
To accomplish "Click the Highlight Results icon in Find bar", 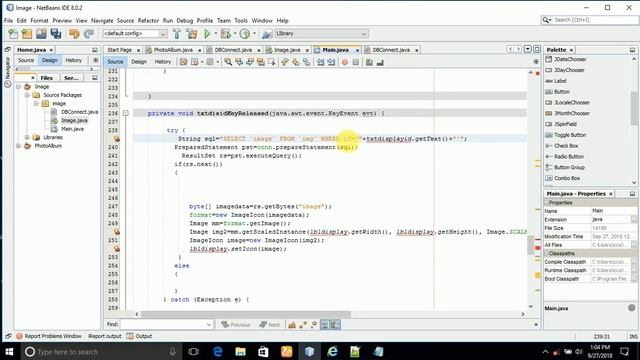I will click(324, 325).
